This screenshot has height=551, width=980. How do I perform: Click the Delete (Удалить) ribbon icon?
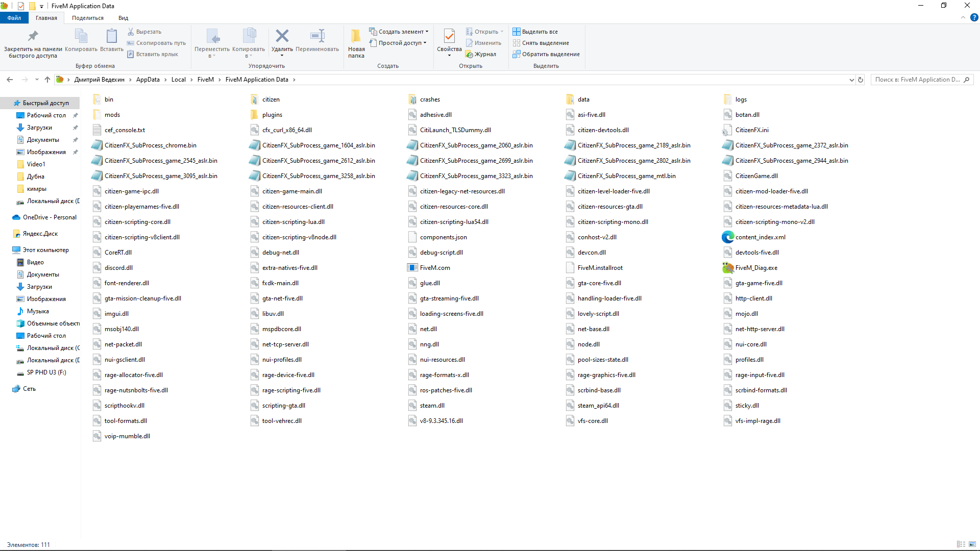282,36
